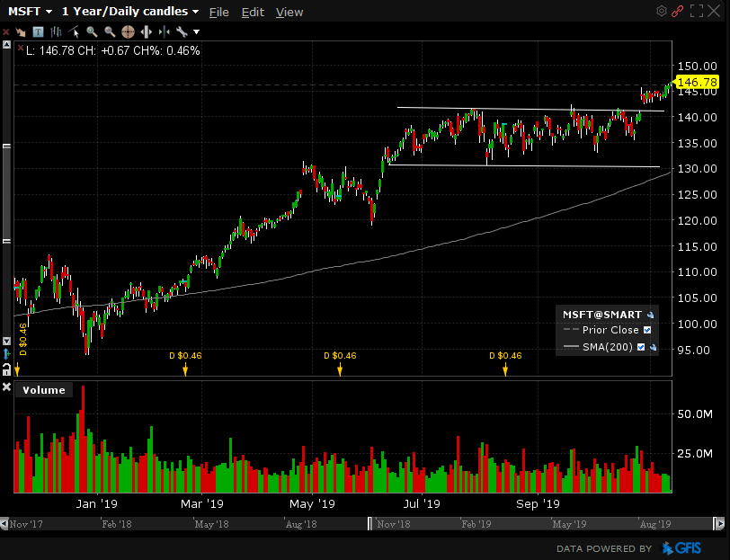Screen dimensions: 730x560
Task: Open the gear settings icon in title bar
Action: 662,11
